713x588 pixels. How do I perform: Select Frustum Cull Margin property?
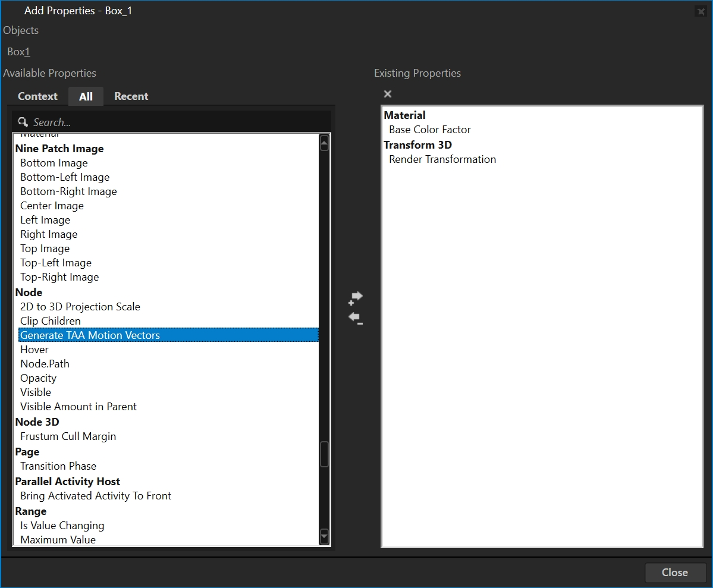[x=68, y=436]
